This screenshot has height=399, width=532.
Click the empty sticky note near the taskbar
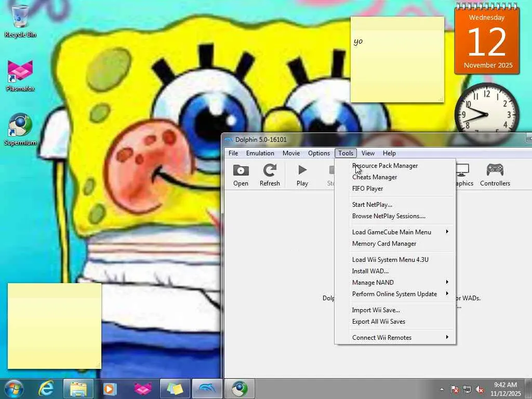(54, 326)
